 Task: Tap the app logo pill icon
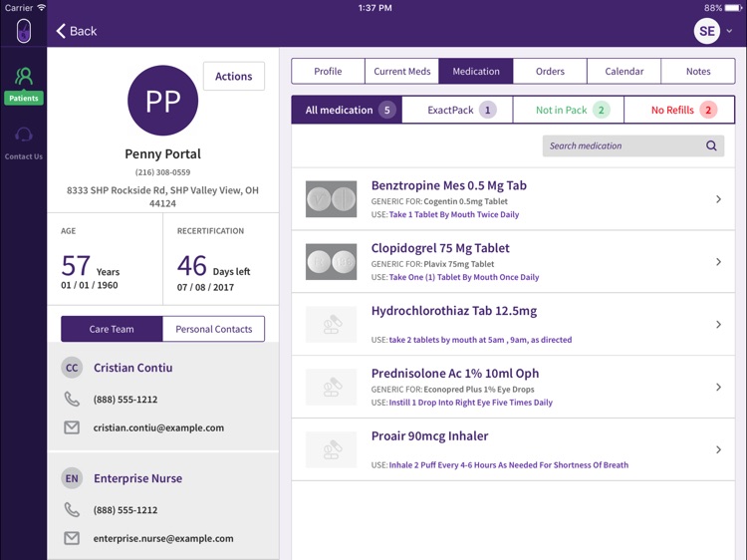point(24,32)
